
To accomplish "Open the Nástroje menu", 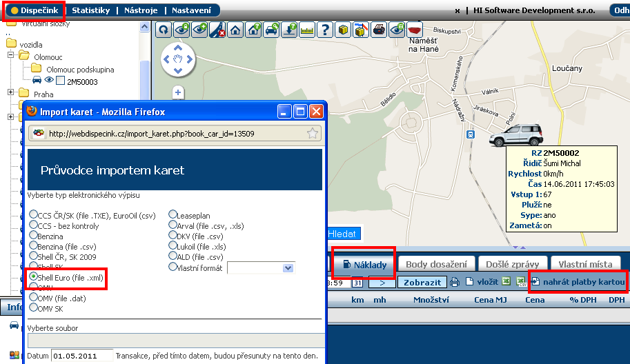I will pyautogui.click(x=141, y=10).
